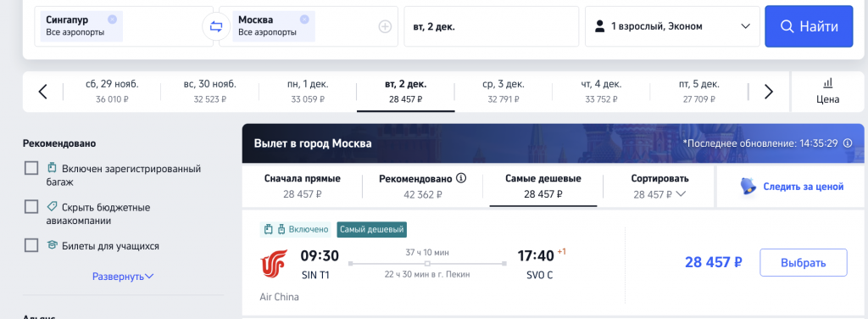Switch to Сначала прямые tab

(303, 186)
